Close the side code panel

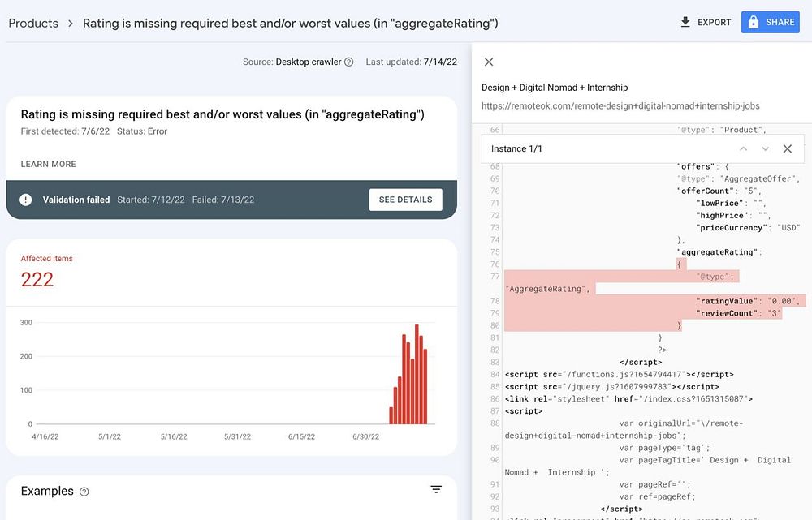coord(488,62)
